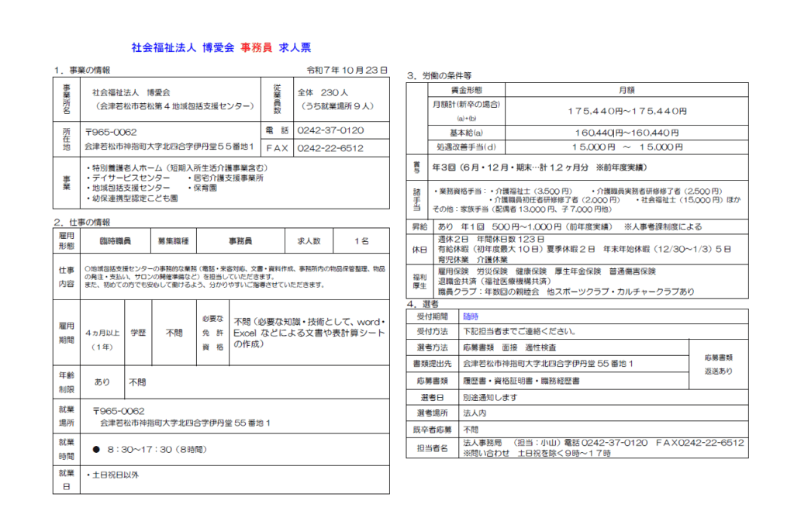794x532 pixels.
Task: Click the 電話 number in the 事業所 table
Action: (x=330, y=130)
